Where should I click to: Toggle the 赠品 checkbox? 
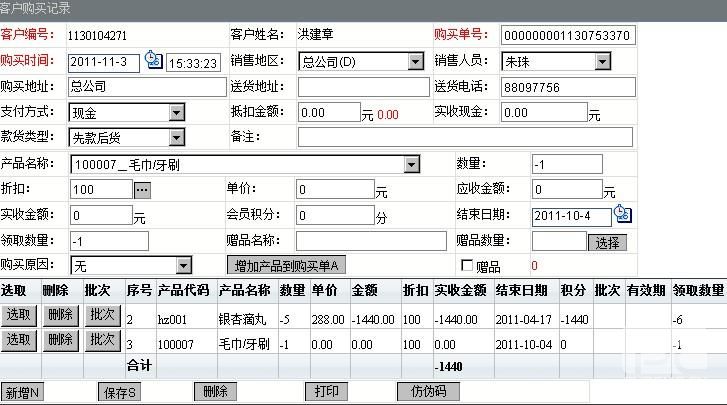click(466, 265)
